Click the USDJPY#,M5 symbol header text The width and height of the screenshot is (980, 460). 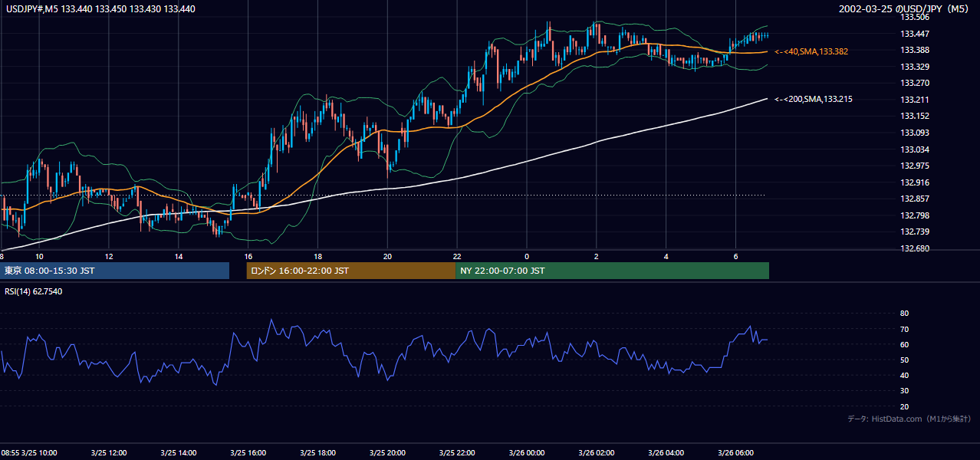coord(100,9)
